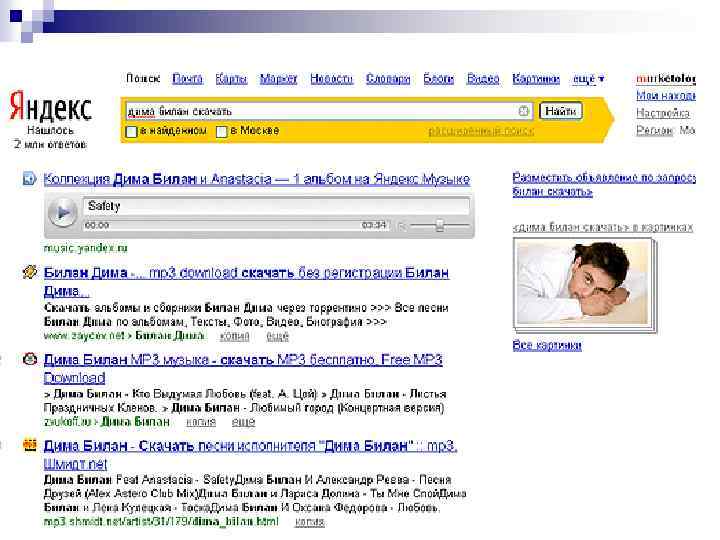Screen dimensions: 720x540
Task: Open the ещё link for zaycev.net result
Action: [277, 336]
